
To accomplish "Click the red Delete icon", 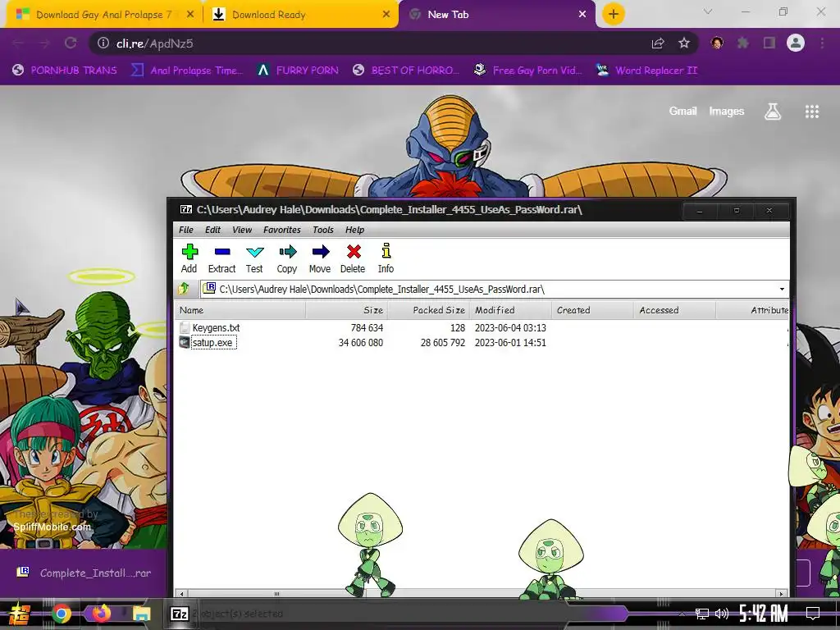I will pyautogui.click(x=353, y=258).
